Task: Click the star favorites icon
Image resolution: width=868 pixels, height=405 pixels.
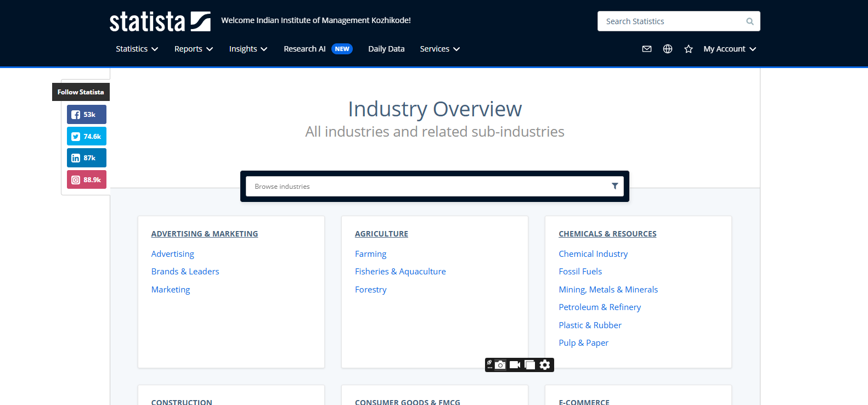Action: point(689,49)
